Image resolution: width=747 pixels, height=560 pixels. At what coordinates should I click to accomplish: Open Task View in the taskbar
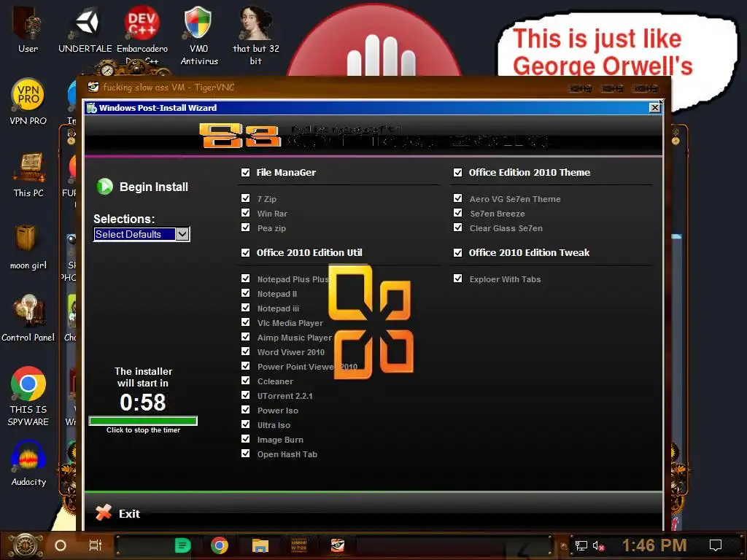96,545
